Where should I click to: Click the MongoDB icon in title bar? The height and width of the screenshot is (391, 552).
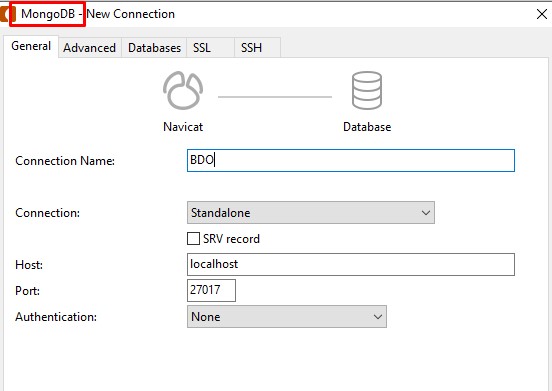[7, 14]
